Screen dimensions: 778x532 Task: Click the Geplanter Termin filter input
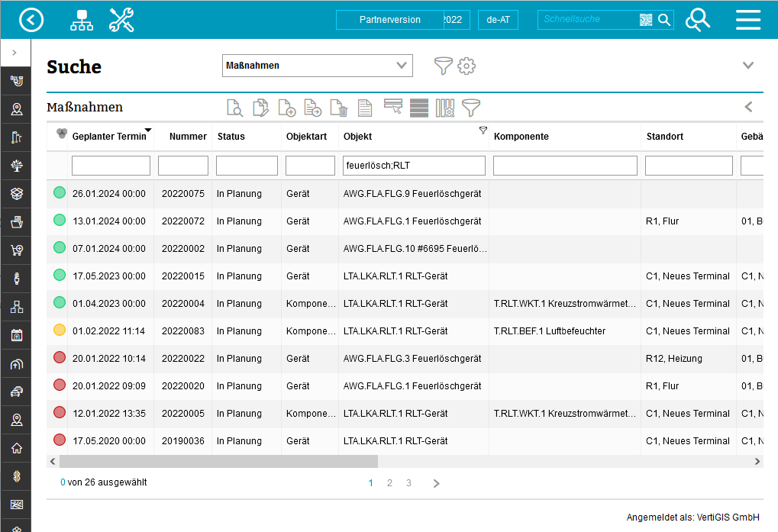111,166
